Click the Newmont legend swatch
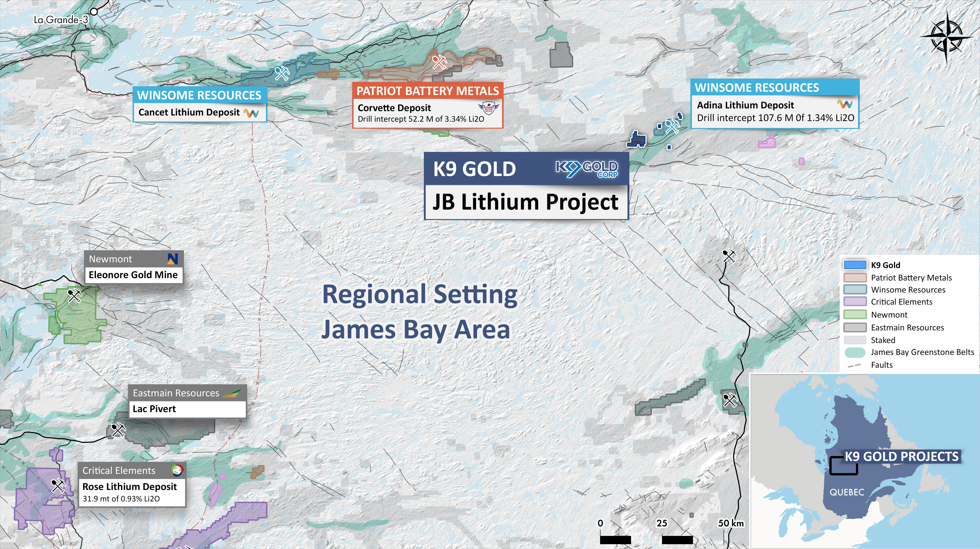Viewport: 980px width, 549px height. click(855, 315)
